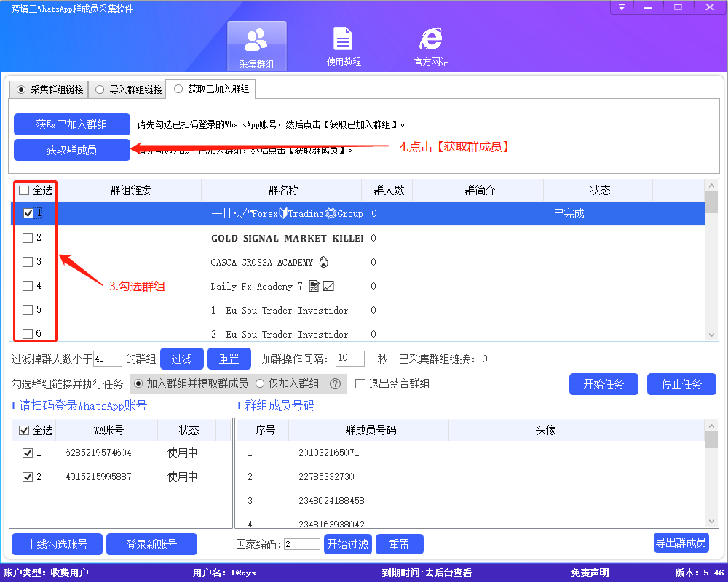Screen dimensions: 728x582
Task: Select the 获取已加入群组 radio tab
Action: [x=177, y=89]
